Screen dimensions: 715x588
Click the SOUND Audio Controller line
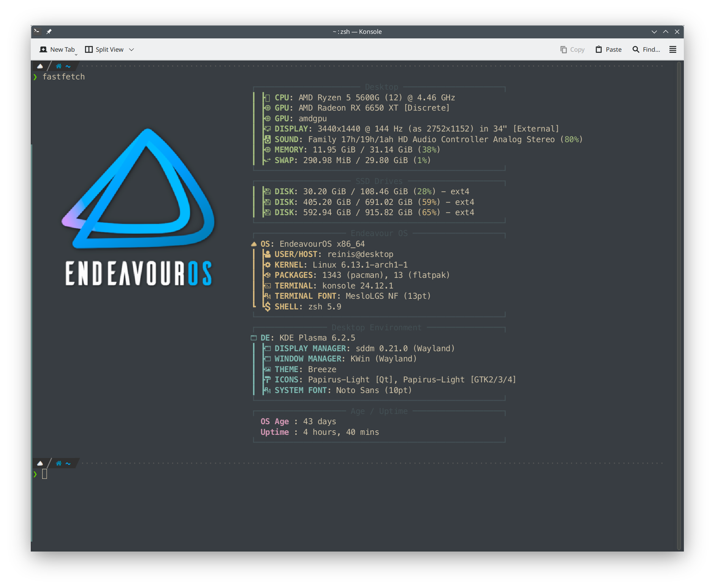point(423,139)
